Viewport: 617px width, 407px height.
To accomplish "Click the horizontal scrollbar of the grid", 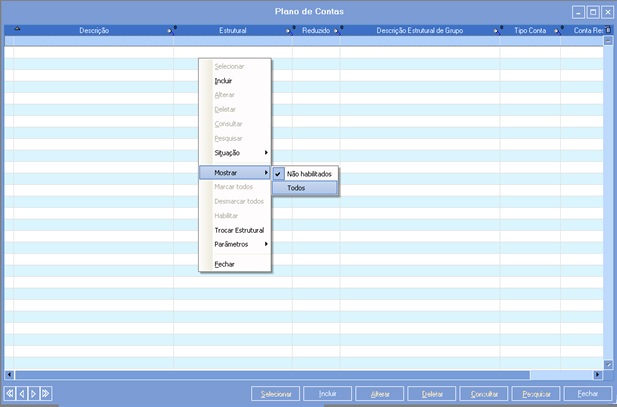I will (x=300, y=374).
